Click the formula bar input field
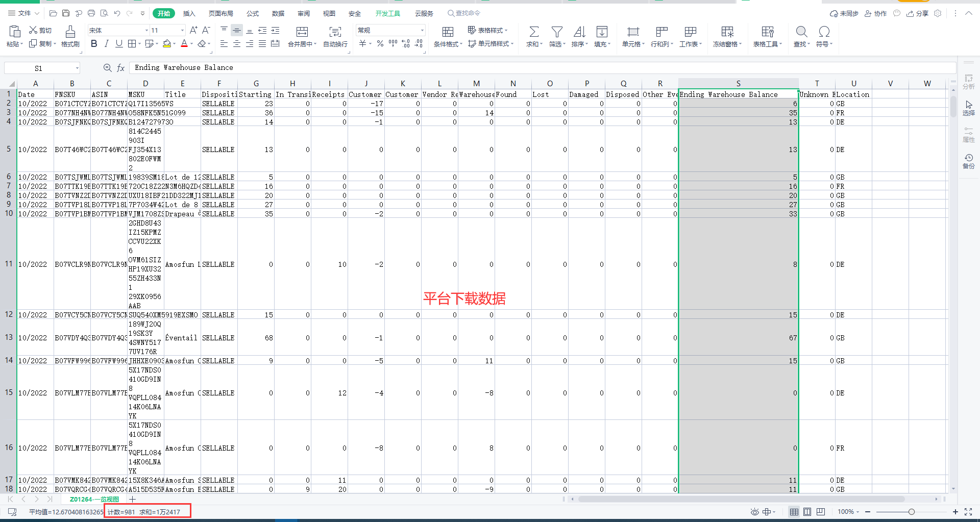The height and width of the screenshot is (522, 980). (542, 67)
